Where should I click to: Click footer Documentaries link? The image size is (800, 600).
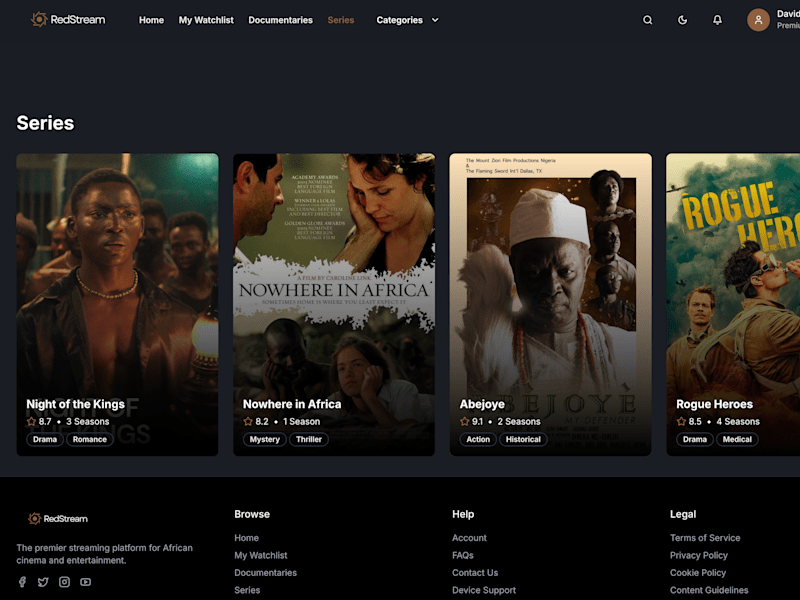click(x=265, y=572)
